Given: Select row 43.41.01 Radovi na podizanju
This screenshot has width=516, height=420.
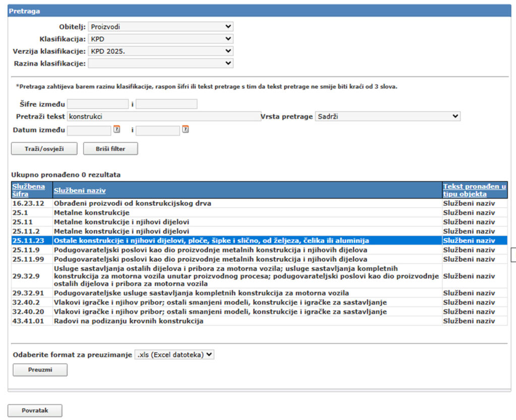Looking at the screenshot, I should tap(128, 321).
